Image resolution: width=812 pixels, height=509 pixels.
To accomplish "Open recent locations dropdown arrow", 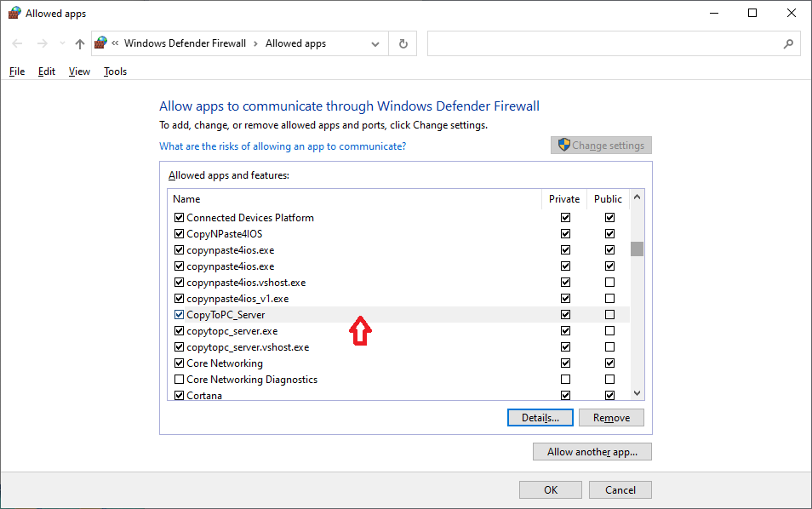I will pos(62,43).
